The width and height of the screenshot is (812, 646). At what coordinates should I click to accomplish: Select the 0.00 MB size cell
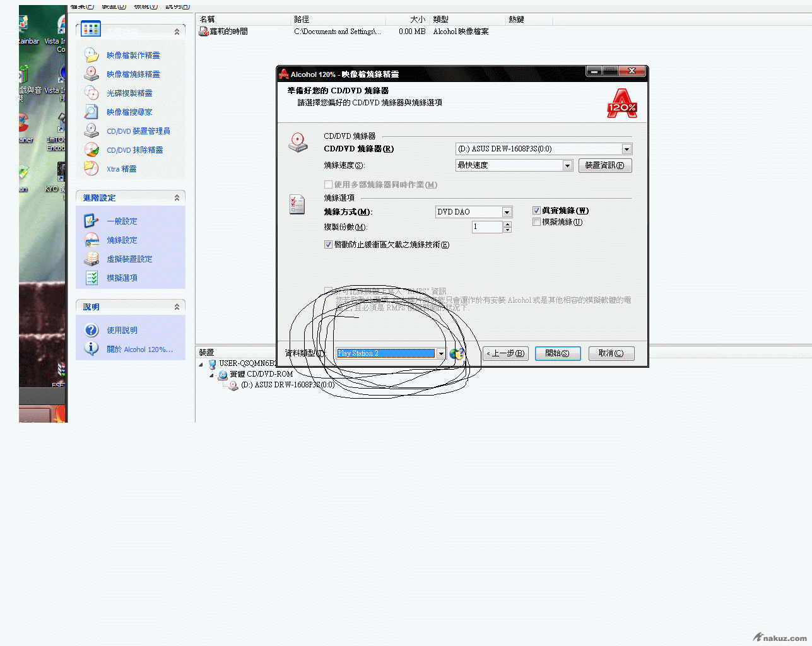click(412, 32)
